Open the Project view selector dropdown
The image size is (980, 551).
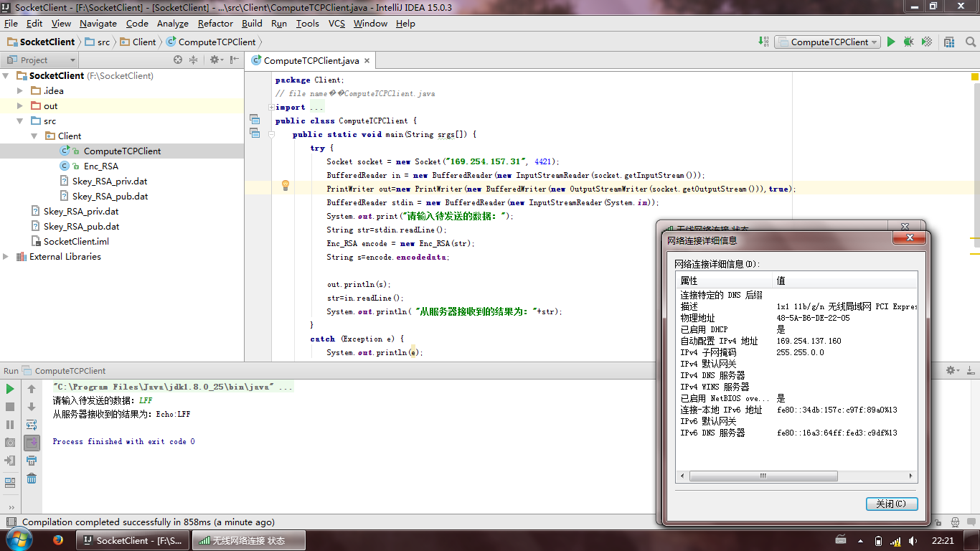[39, 60]
